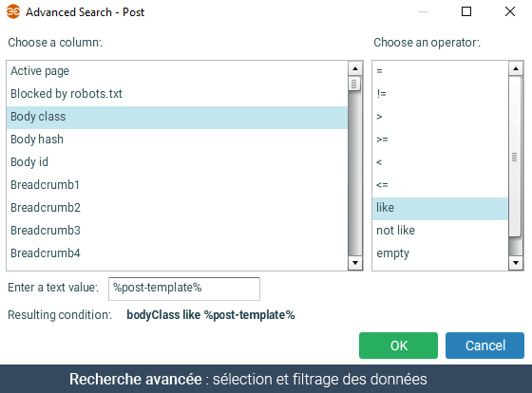Screen dimensions: 532x393
Task: Click the orange app logo in title bar
Action: 13,12
